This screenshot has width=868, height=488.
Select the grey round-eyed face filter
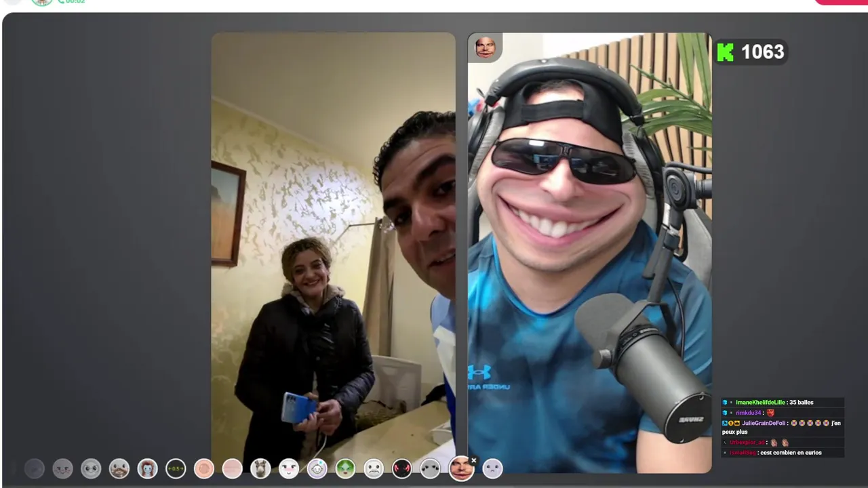91,468
